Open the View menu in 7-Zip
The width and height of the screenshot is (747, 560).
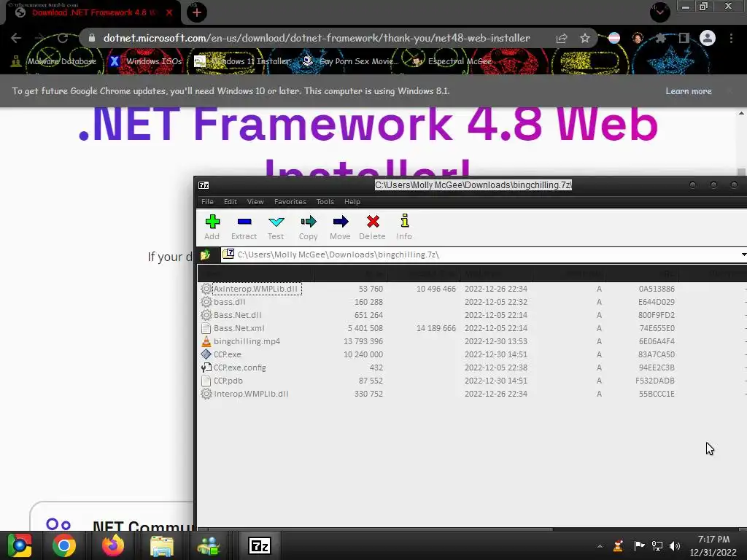click(255, 201)
